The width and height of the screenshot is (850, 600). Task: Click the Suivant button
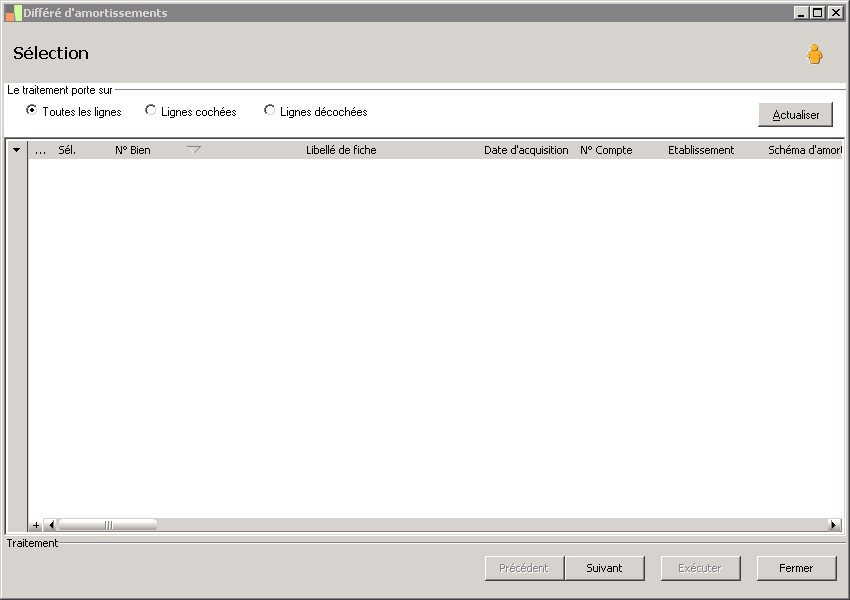point(604,568)
